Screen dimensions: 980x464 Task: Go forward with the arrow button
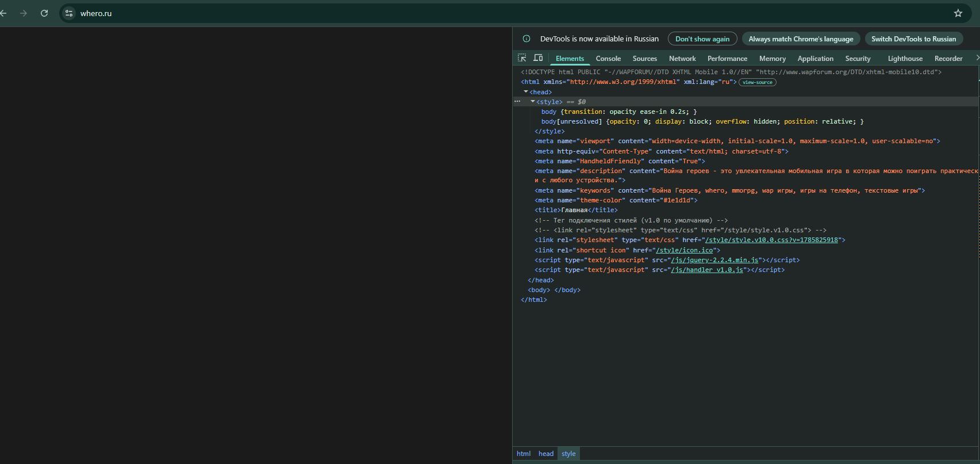click(24, 13)
